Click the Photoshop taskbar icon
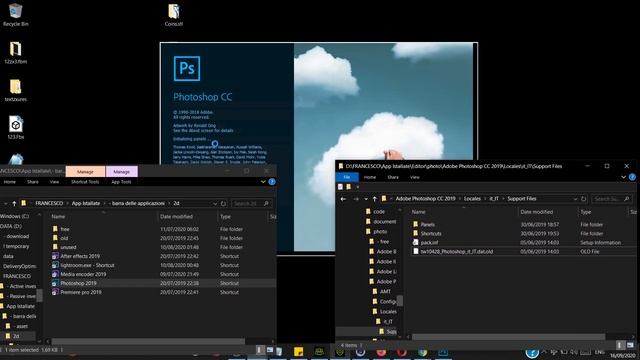 click(x=443, y=352)
